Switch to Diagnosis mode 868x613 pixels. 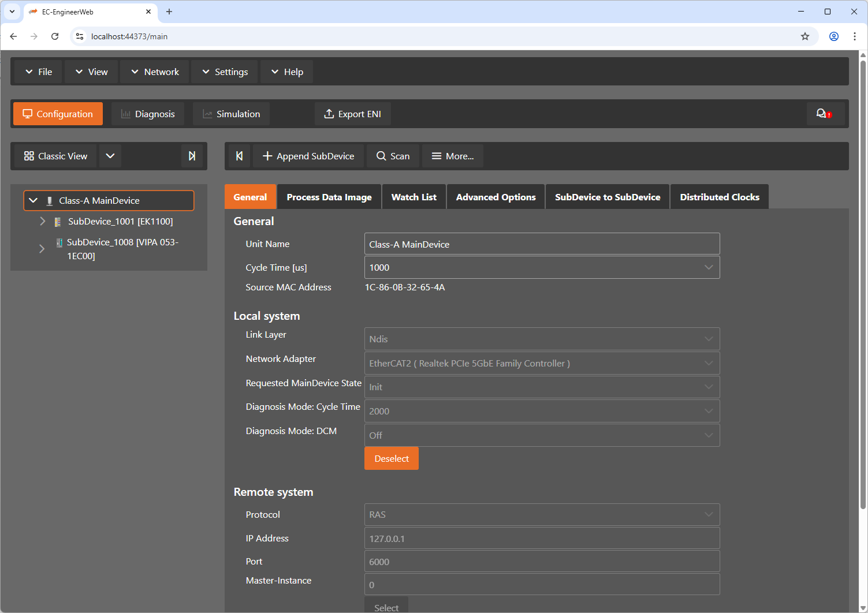coord(148,114)
